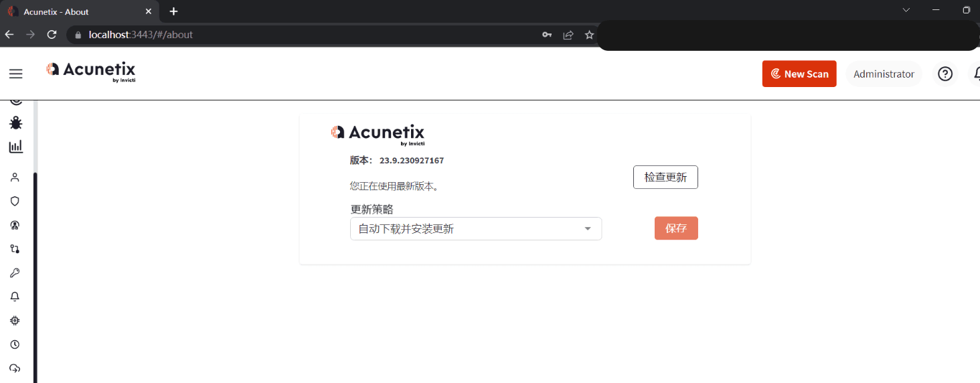Open the clock icon in the sidebar

(x=15, y=345)
